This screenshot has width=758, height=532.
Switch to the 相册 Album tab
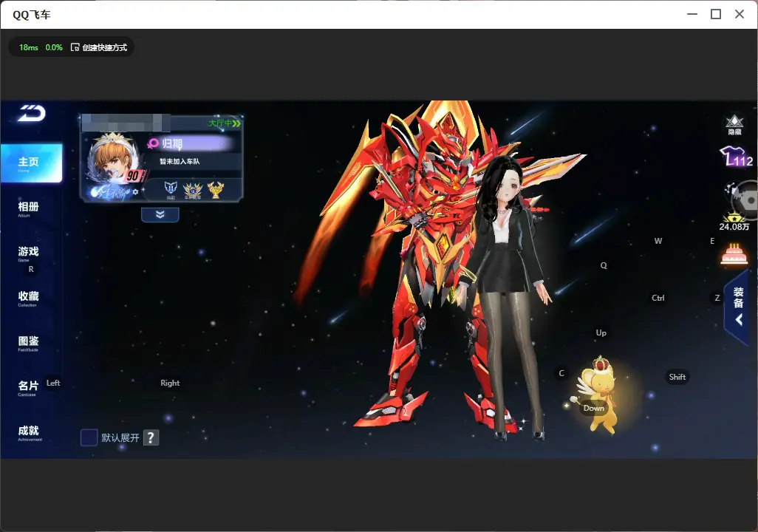(29, 208)
